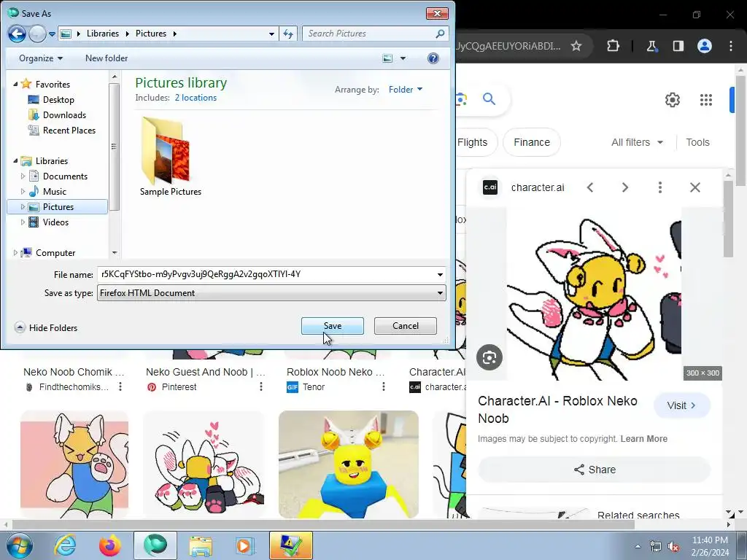Viewport: 747px width, 560px height.
Task: Open the Arrange by Folder dropdown
Action: pos(406,90)
